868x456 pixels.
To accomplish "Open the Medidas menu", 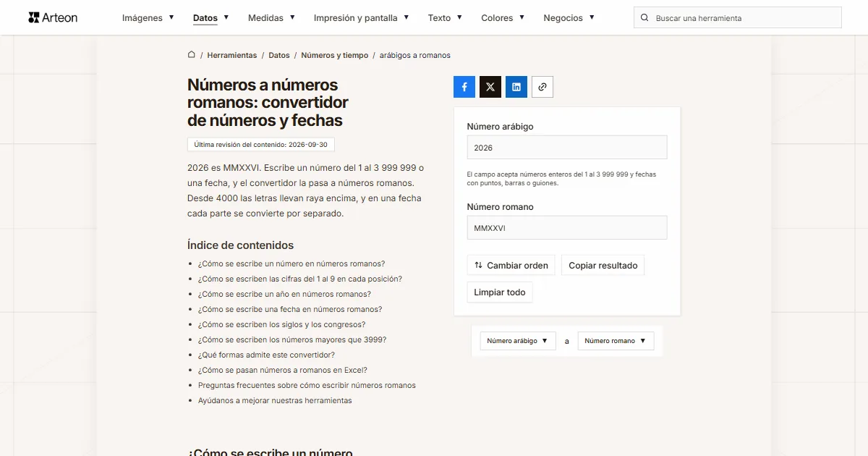I will pos(271,18).
